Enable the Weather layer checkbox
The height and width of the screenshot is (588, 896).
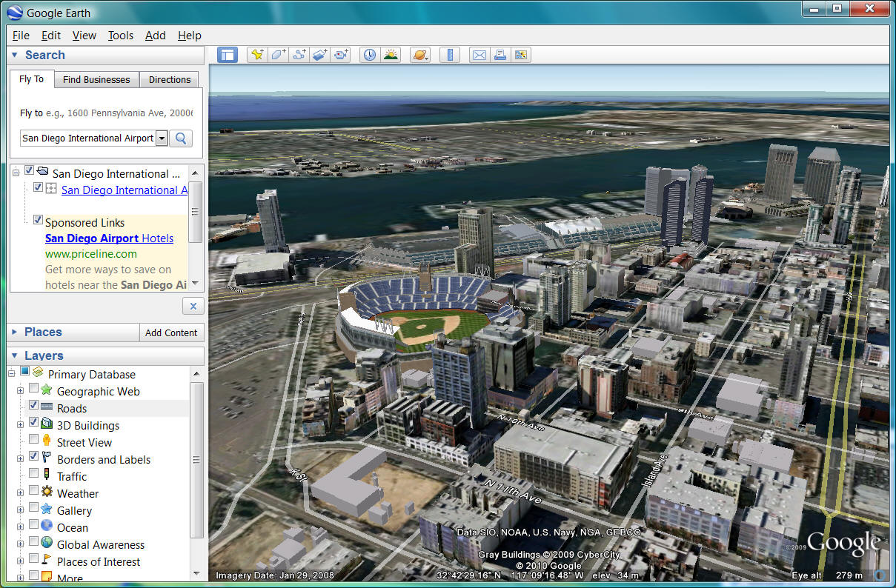[x=33, y=491]
